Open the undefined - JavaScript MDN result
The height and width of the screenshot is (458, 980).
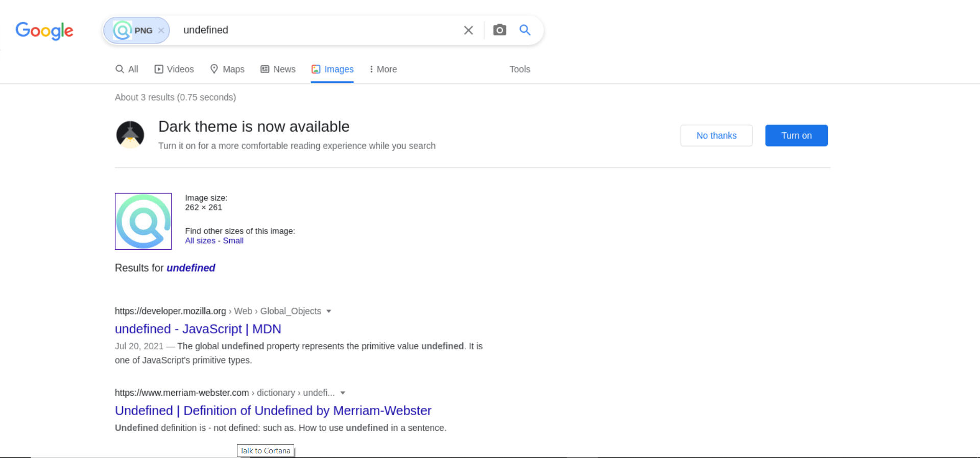pyautogui.click(x=198, y=329)
